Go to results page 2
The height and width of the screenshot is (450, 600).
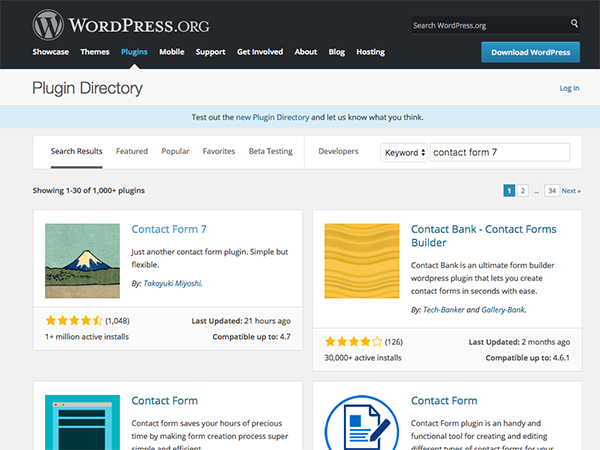click(523, 191)
